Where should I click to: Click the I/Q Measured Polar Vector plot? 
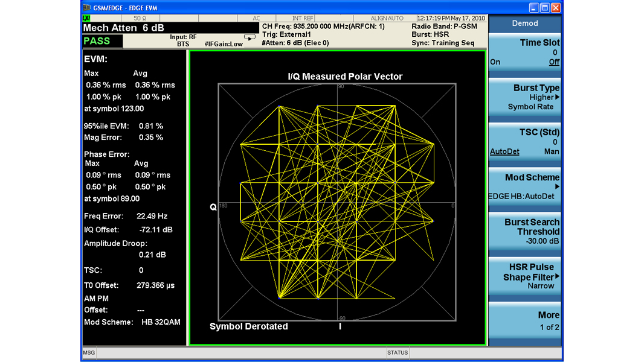click(x=337, y=202)
